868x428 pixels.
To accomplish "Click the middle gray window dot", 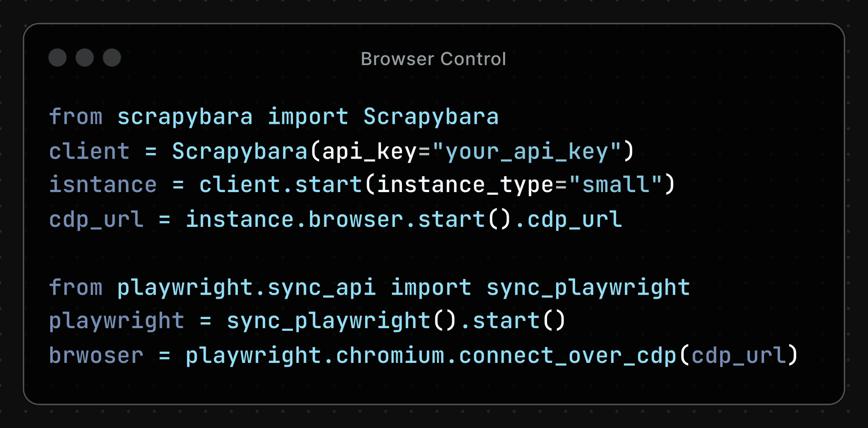I will pyautogui.click(x=85, y=58).
